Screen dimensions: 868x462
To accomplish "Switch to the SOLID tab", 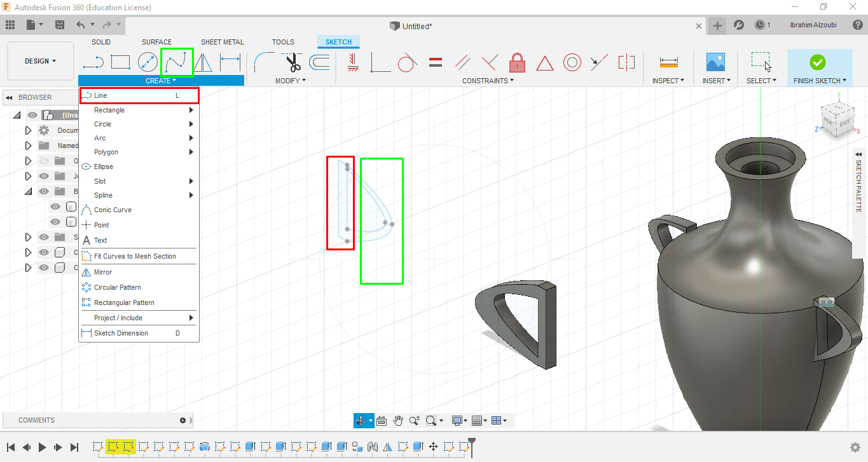I will 101,42.
